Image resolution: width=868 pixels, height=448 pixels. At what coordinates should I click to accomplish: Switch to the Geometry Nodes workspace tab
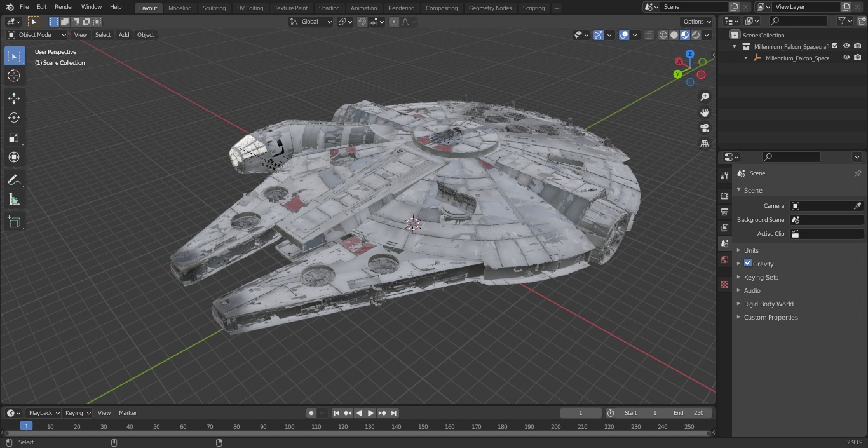tap(490, 8)
